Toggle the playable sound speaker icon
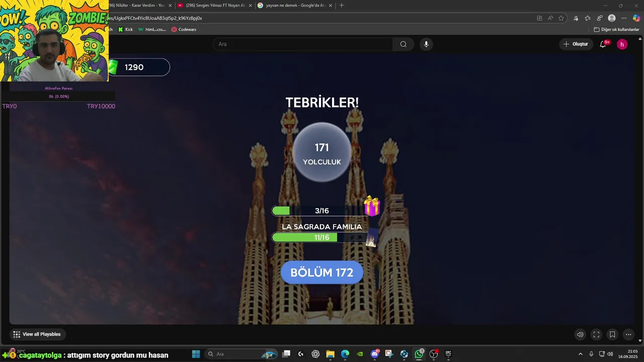The width and height of the screenshot is (644, 362). click(x=580, y=334)
